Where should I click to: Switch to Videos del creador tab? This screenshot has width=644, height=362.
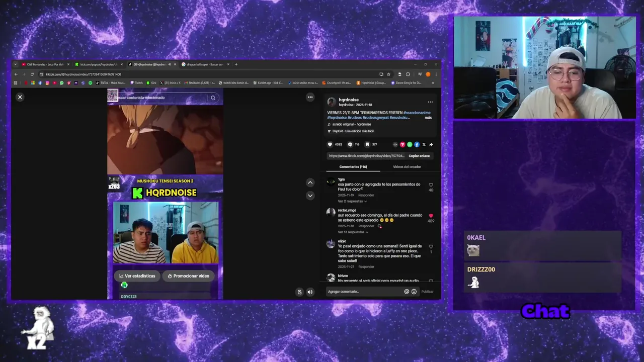[x=407, y=166]
